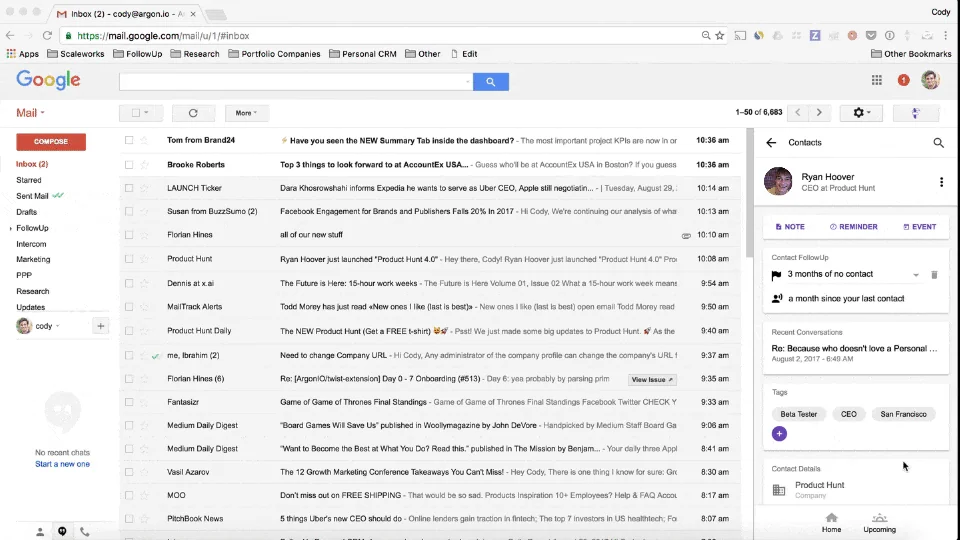Screen dimensions: 960x540
Task: Reload the browser page
Action: click(47, 36)
